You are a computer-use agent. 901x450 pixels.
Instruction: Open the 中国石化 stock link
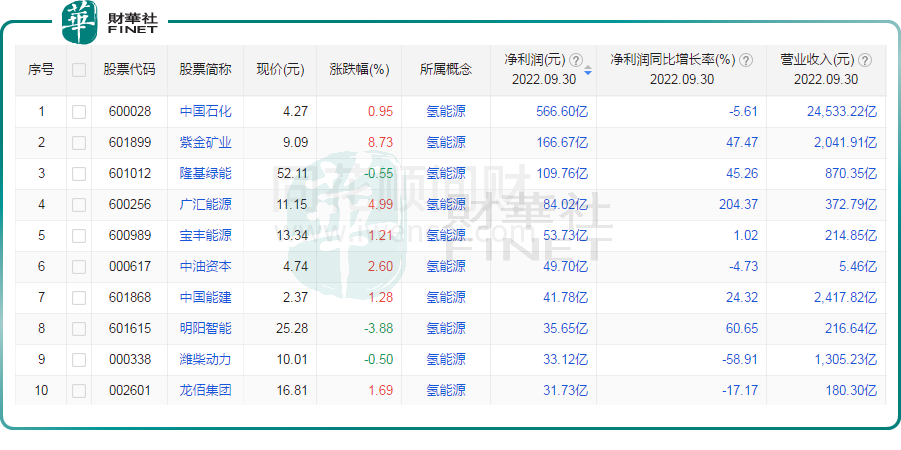pos(206,111)
